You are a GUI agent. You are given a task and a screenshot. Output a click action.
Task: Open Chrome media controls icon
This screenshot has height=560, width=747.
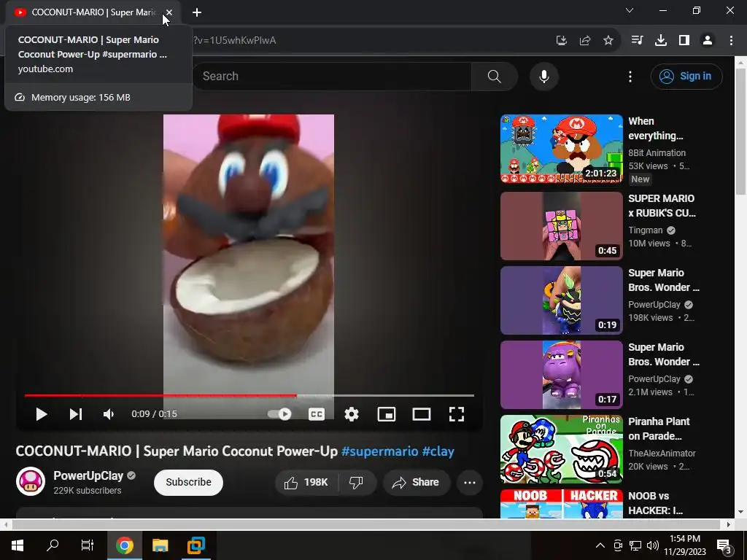pyautogui.click(x=637, y=41)
